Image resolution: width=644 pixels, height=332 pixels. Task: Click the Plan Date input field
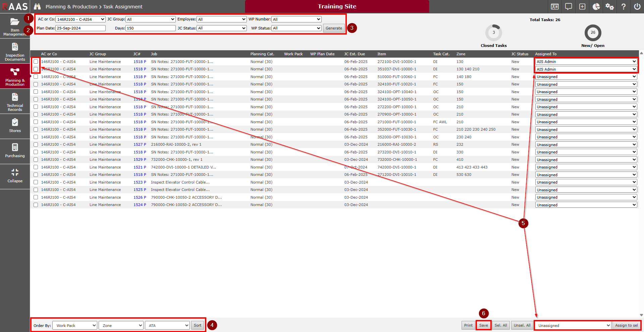pos(80,28)
